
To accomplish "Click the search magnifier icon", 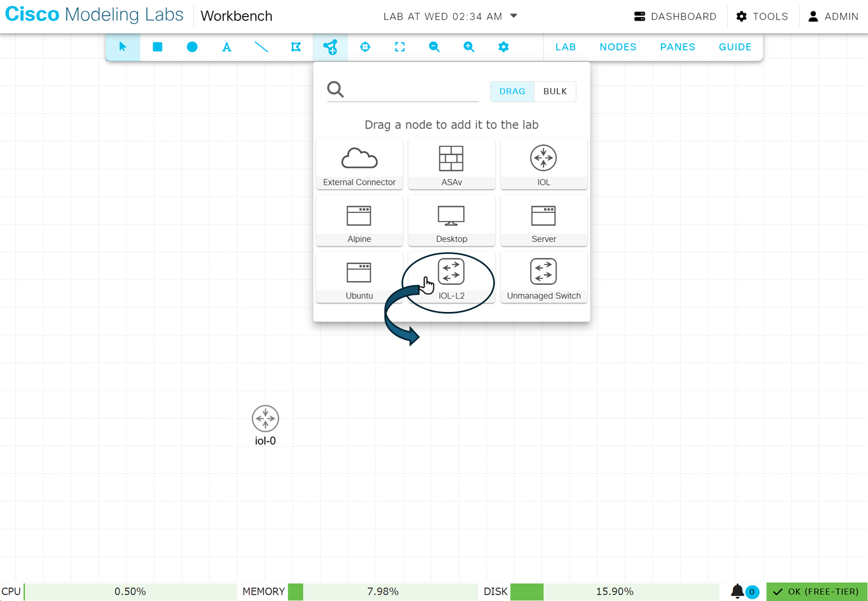I will click(x=336, y=89).
